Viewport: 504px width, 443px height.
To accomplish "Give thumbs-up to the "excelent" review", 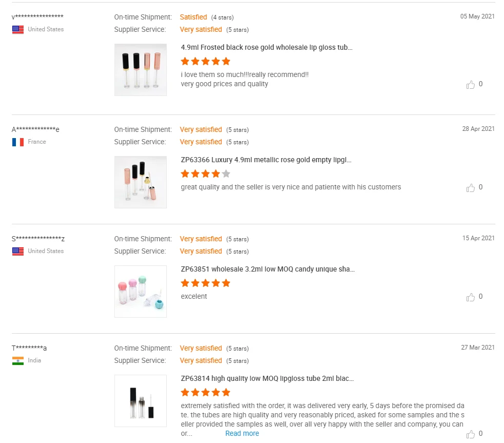I will (470, 297).
